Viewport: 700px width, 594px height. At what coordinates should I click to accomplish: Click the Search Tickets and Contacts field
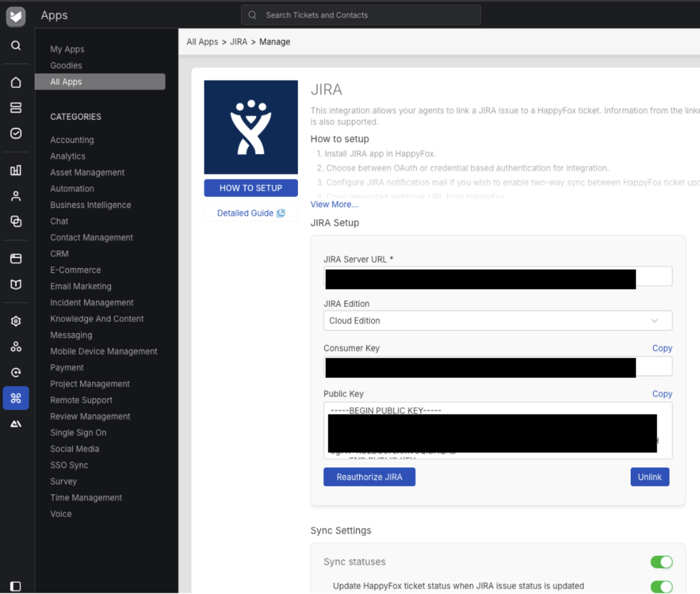(361, 15)
